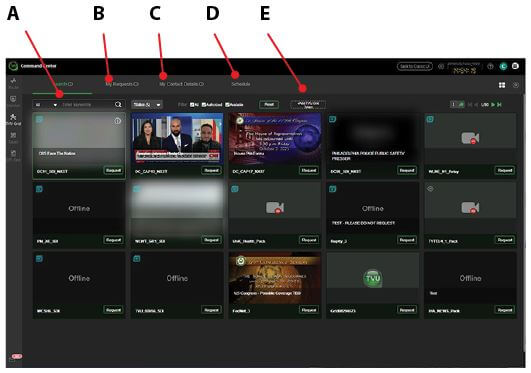This screenshot has height=373, width=531.
Task: Click the help icon in the top bar
Action: (490, 66)
